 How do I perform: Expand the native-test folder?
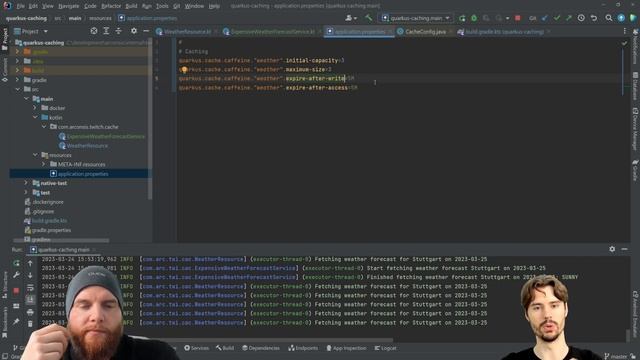[27, 183]
